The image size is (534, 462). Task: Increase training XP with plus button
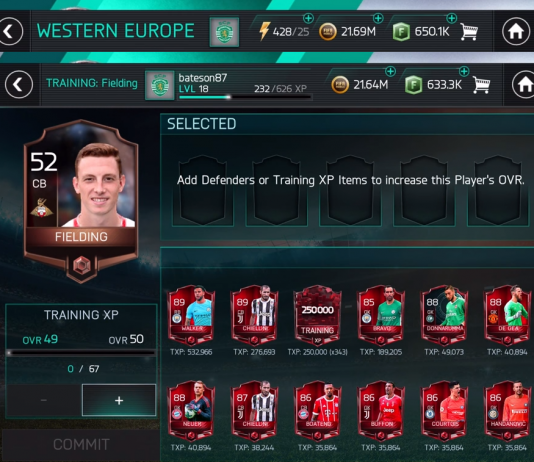pyautogui.click(x=119, y=400)
